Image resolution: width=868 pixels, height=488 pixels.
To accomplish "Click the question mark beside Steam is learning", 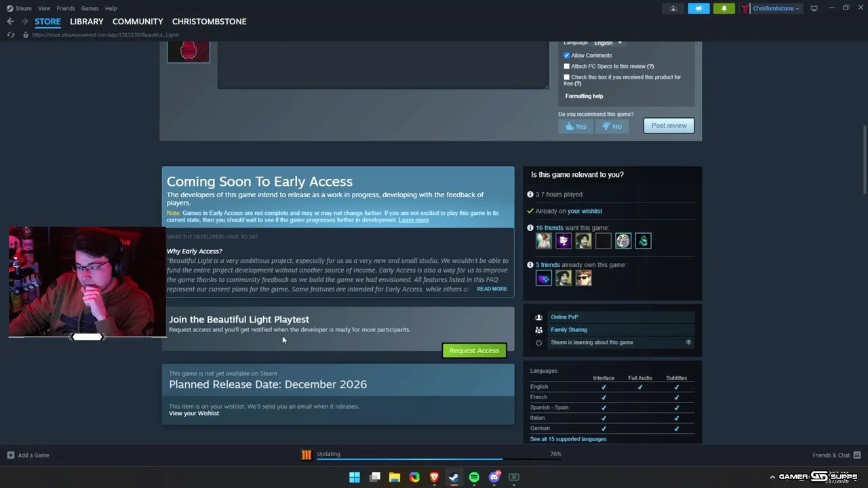I will [688, 342].
